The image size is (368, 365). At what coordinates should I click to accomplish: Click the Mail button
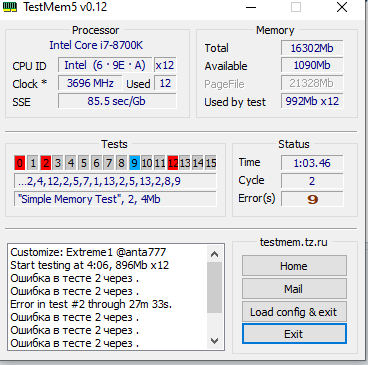(x=294, y=289)
